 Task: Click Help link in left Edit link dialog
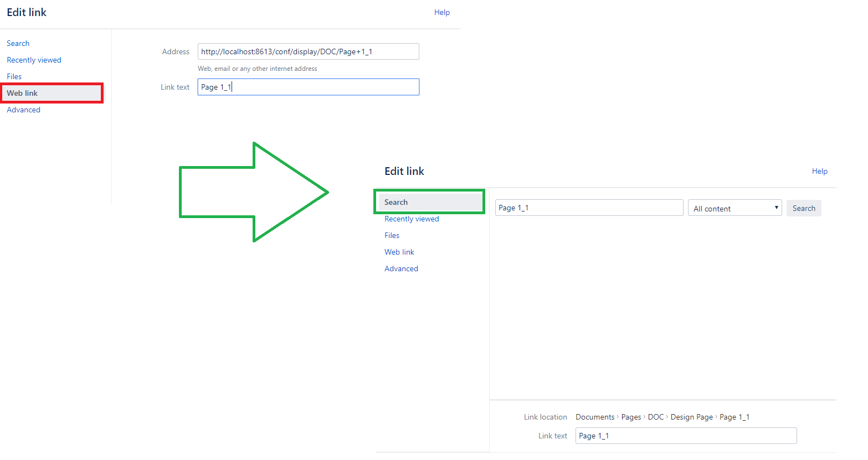(x=442, y=12)
